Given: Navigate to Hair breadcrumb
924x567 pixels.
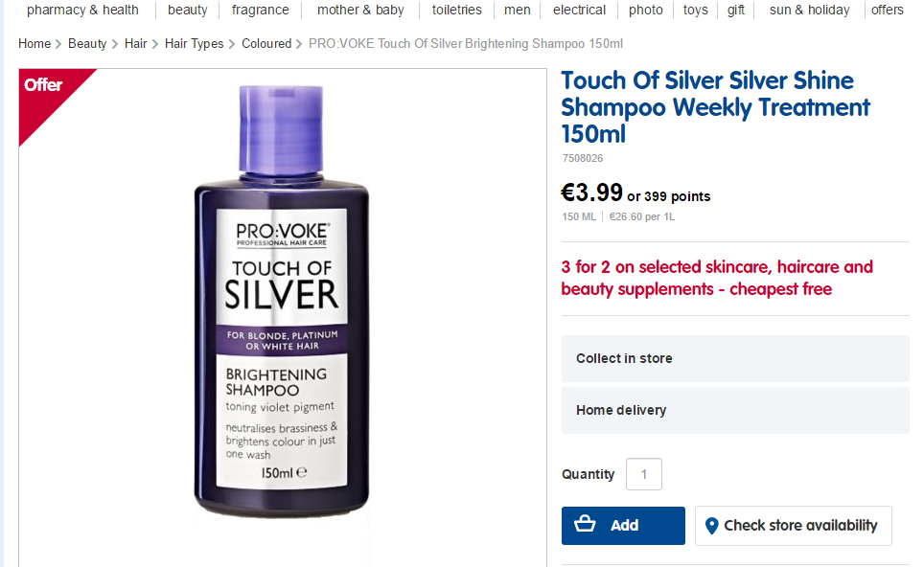Looking at the screenshot, I should point(135,44).
